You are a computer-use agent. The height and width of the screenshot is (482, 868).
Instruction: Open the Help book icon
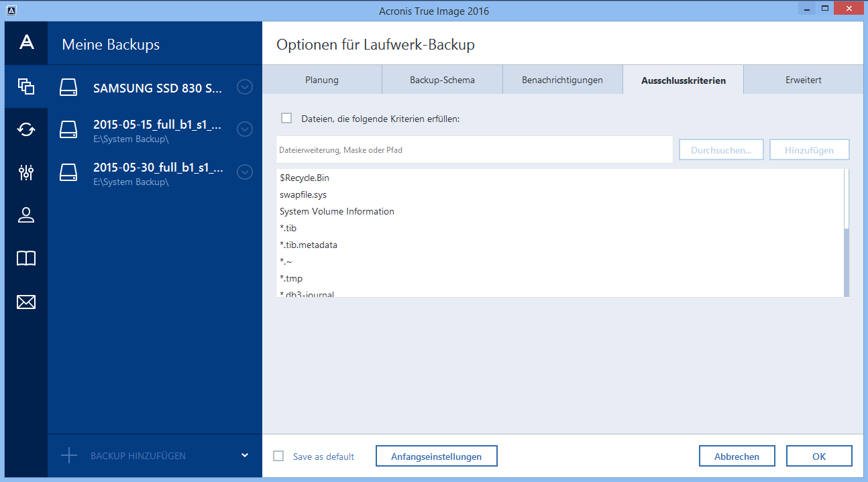coord(26,259)
